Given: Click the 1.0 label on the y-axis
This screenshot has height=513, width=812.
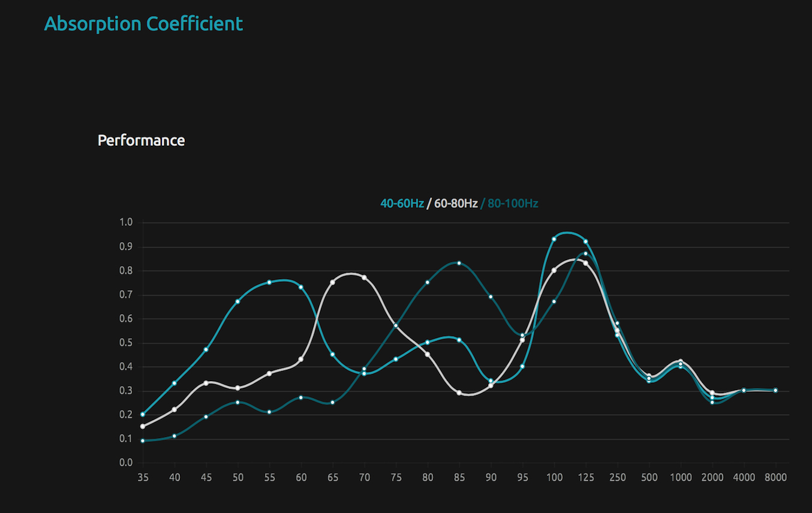Looking at the screenshot, I should point(126,222).
